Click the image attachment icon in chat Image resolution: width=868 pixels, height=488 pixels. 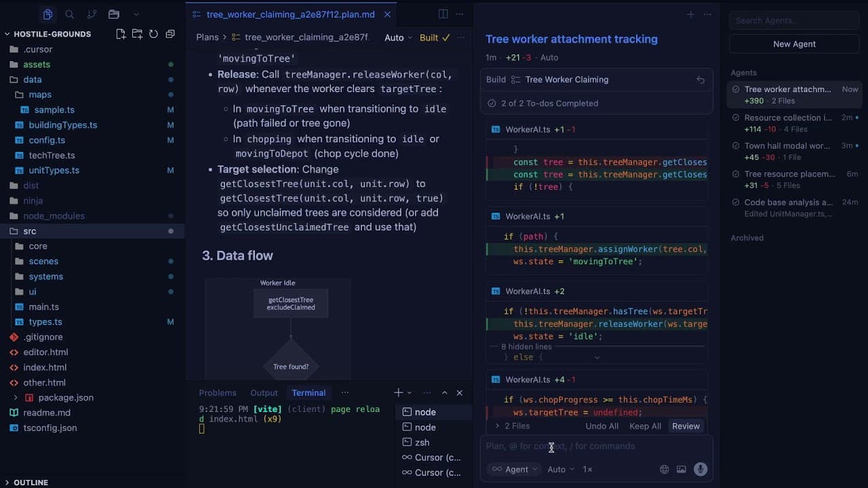(682, 468)
